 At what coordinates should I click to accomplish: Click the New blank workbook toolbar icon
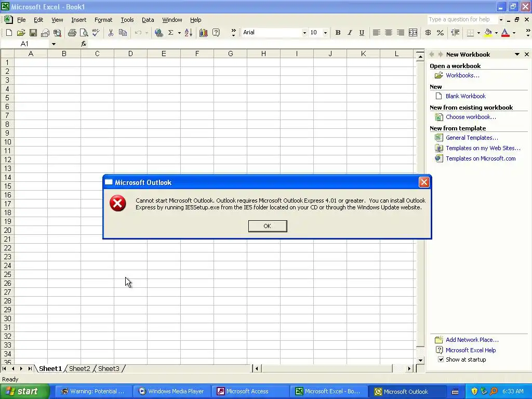pos(9,33)
